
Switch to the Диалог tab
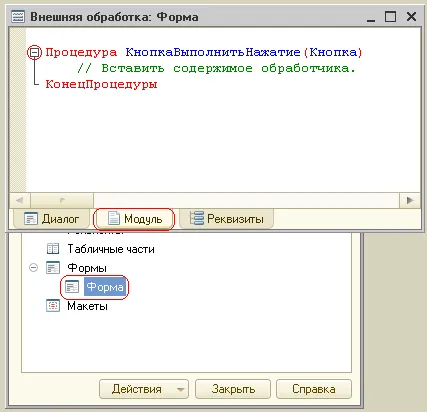click(x=52, y=219)
